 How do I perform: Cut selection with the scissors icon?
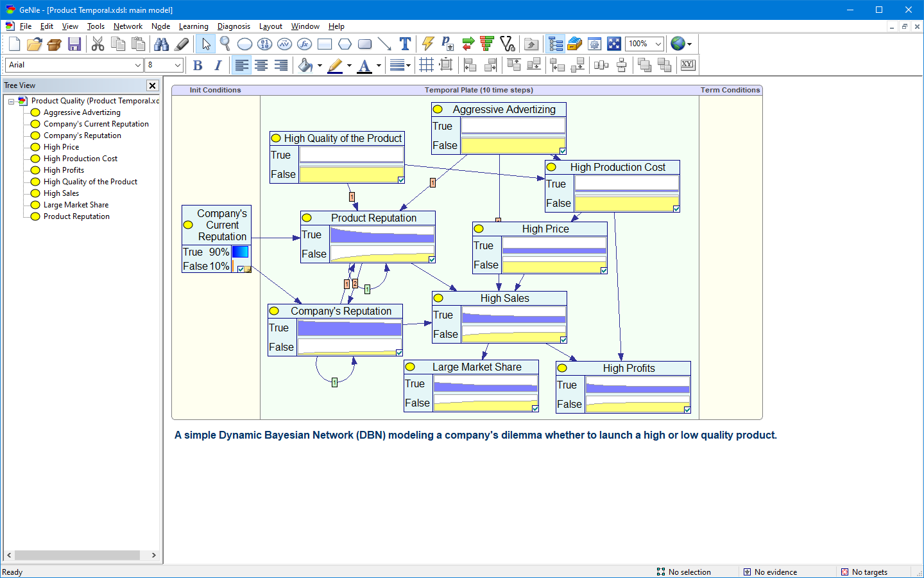[x=98, y=44]
